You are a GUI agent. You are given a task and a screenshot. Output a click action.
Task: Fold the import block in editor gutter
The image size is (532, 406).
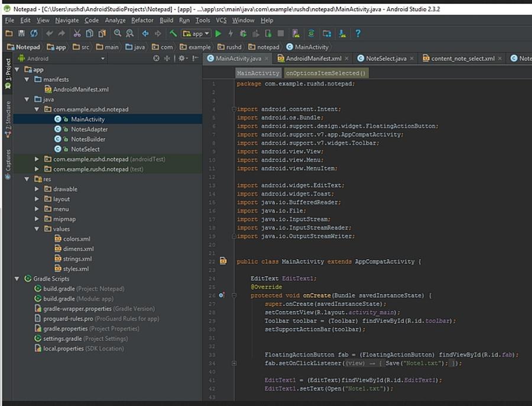tap(233, 109)
